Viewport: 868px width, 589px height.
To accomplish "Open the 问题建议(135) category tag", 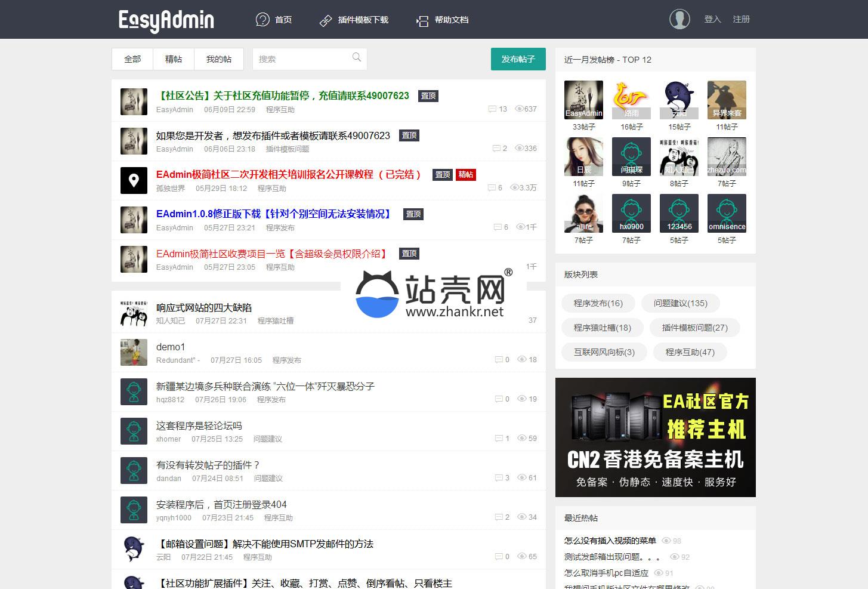I will [x=680, y=303].
